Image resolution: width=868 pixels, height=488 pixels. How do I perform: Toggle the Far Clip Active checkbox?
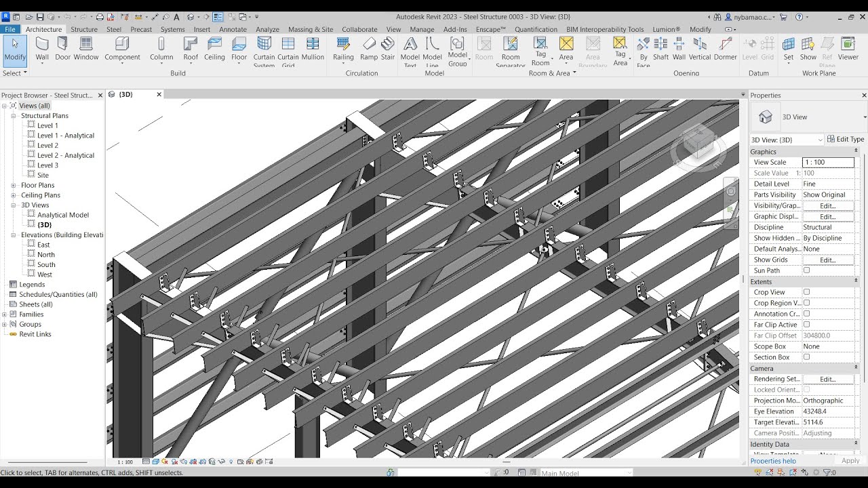[x=806, y=325]
